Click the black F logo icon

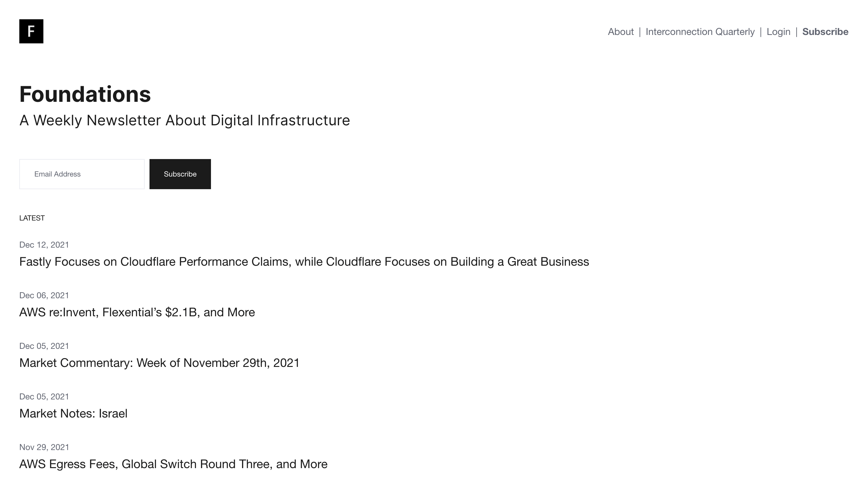pyautogui.click(x=31, y=31)
